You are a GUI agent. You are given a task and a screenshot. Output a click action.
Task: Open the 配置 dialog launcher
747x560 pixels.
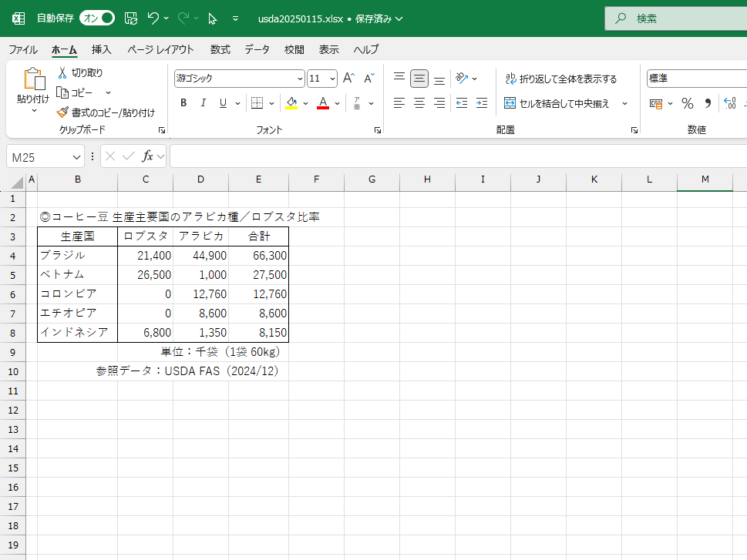634,130
